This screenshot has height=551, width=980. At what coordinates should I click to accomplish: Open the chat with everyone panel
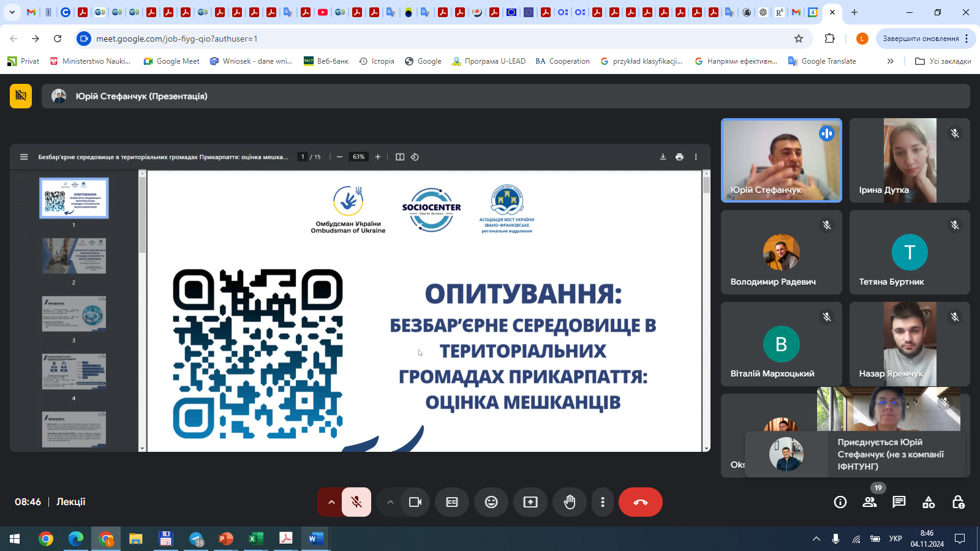click(x=899, y=502)
